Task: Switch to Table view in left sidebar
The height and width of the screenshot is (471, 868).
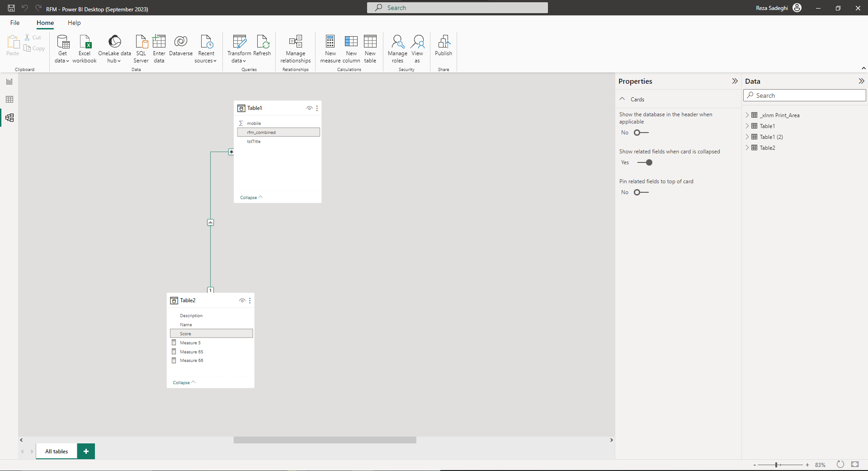Action: coord(9,100)
